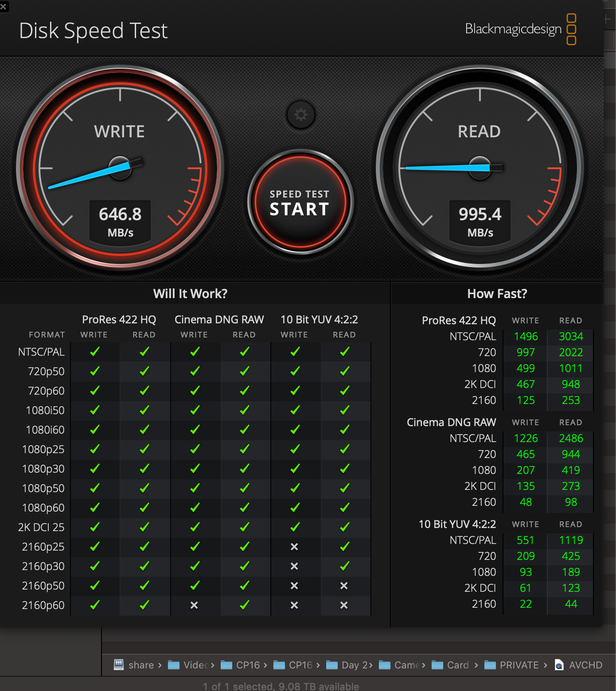Select the AVCHD file in path bar
Viewport: 616px width, 691px height.
[x=578, y=665]
